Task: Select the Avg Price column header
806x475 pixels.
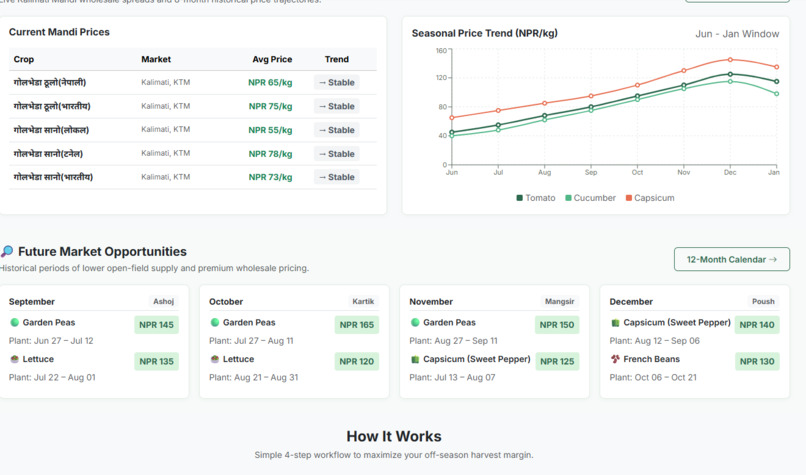Action: click(x=272, y=59)
